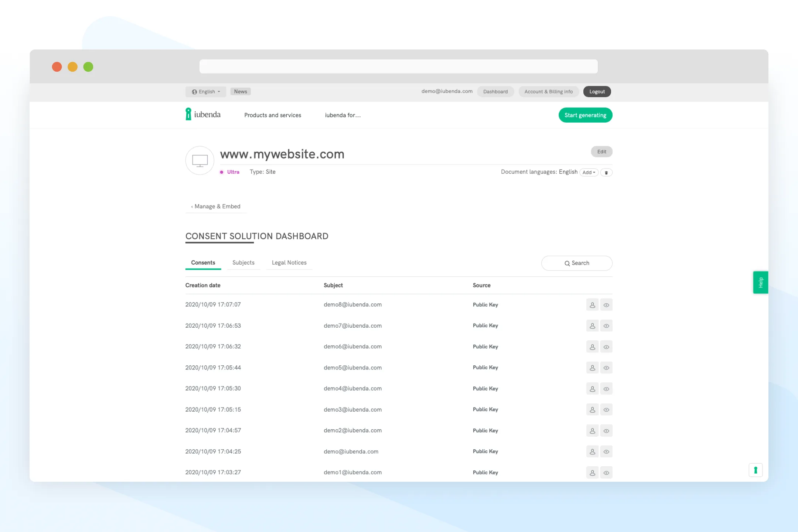Open subject profile for demo7@iubenda.com row
Image resolution: width=798 pixels, height=532 pixels.
pos(592,326)
